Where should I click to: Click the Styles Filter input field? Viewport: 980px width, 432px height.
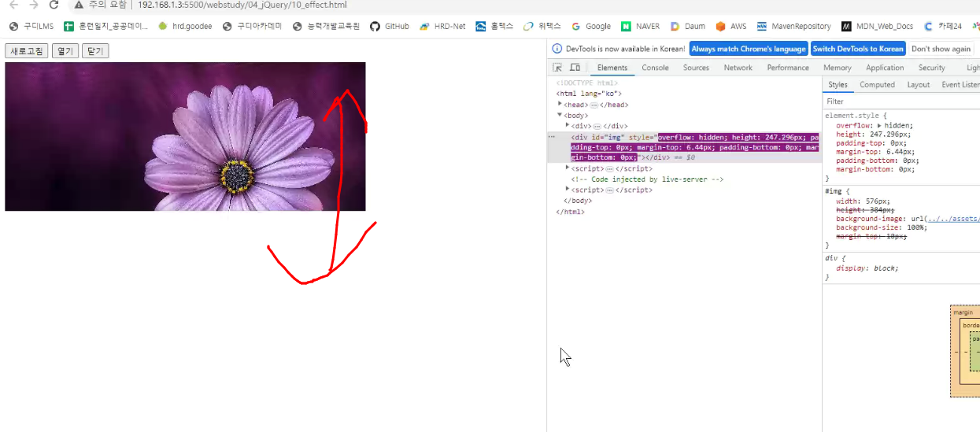(902, 101)
